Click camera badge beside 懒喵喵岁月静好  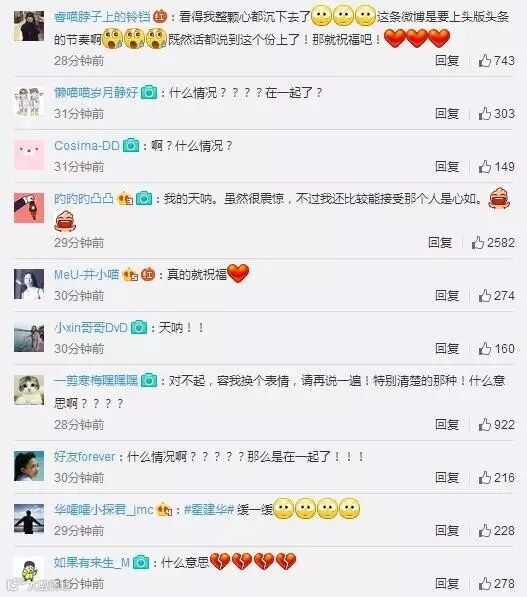pyautogui.click(x=149, y=93)
